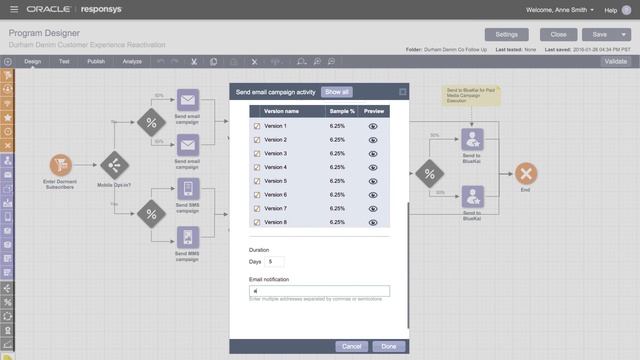The image size is (640, 360).
Task: Click the Settings button
Action: click(507, 35)
